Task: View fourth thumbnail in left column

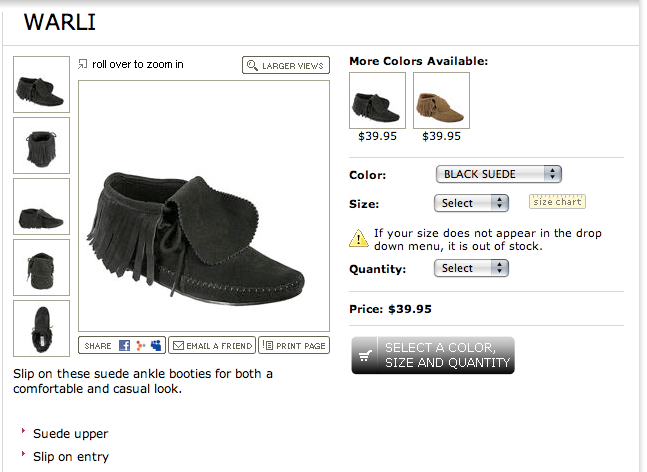Action: click(41, 268)
